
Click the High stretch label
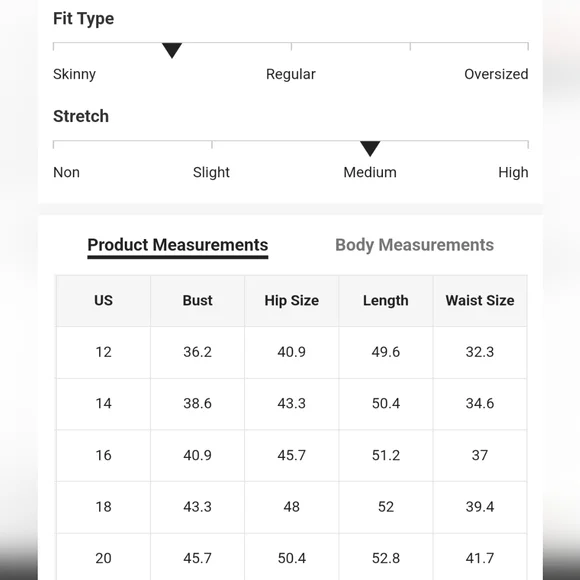point(513,172)
